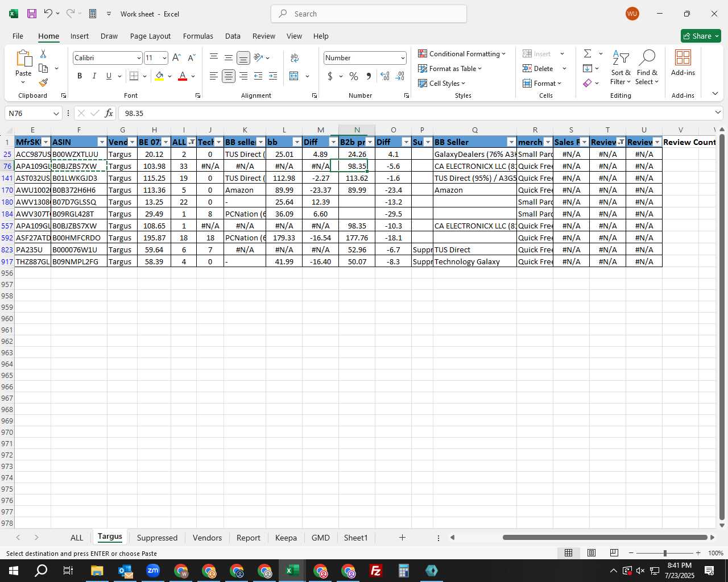Decrease font size with the small A icon
Image resolution: width=728 pixels, height=582 pixels.
[191, 58]
